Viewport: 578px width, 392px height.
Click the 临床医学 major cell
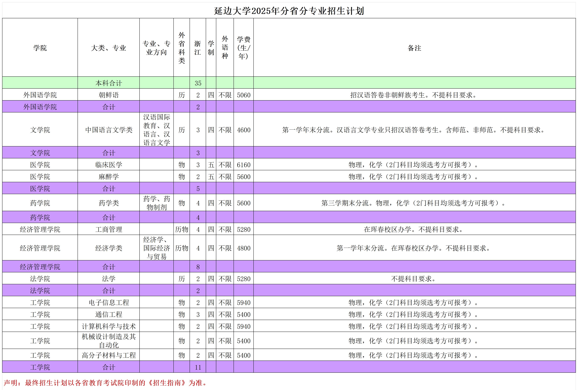pos(109,164)
